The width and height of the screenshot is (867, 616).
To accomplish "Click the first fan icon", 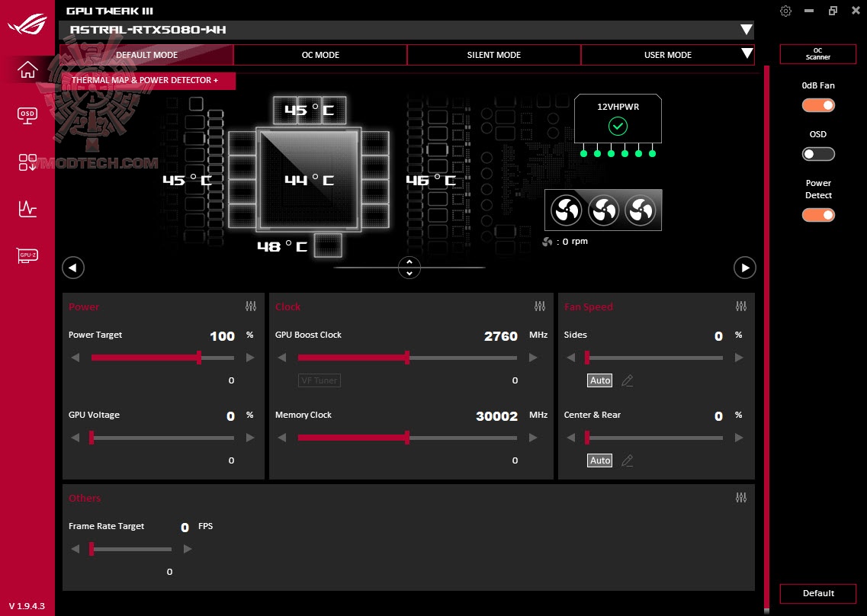I will [x=567, y=210].
